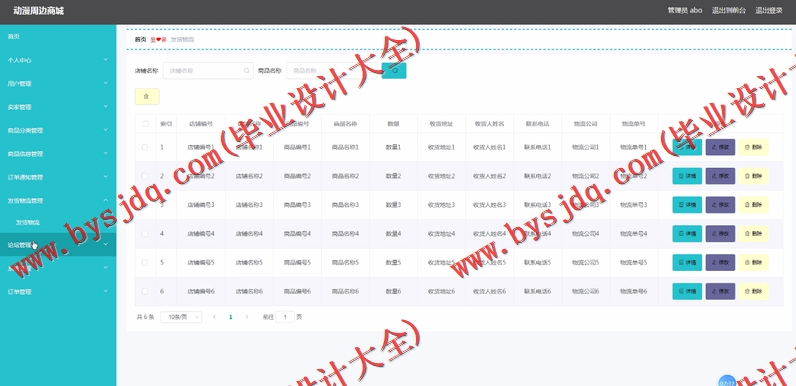Click the cell 商品名称2

(x=345, y=176)
